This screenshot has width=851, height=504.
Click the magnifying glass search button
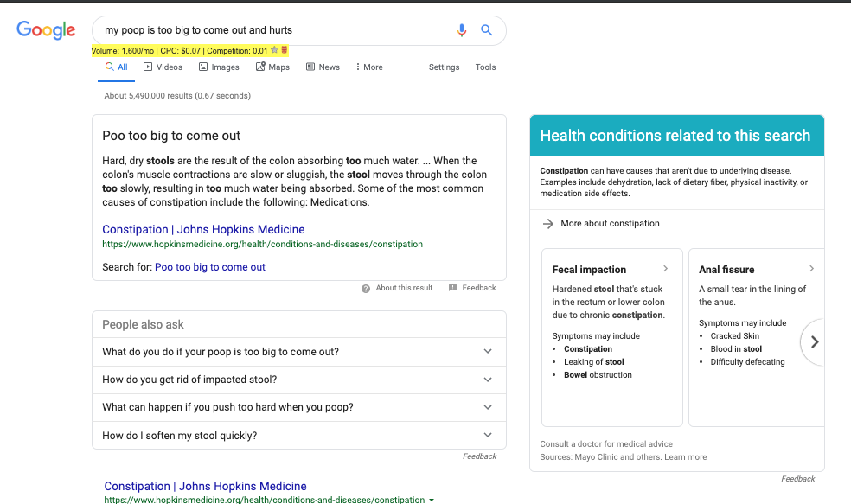pyautogui.click(x=487, y=30)
